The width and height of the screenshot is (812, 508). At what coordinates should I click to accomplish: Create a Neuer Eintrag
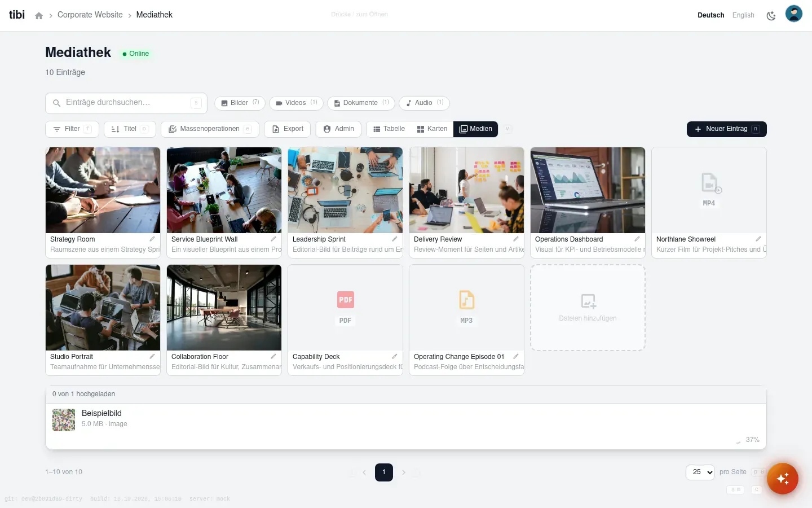727,129
